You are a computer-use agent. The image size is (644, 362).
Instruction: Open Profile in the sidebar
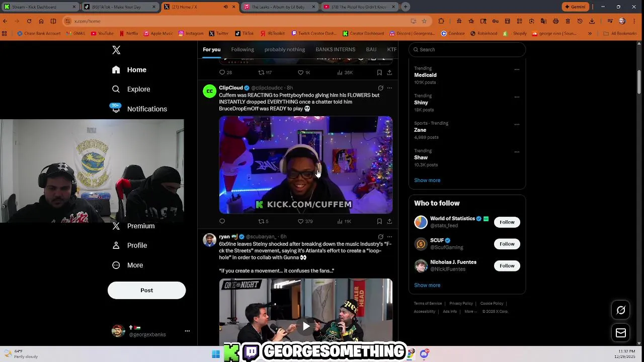pyautogui.click(x=130, y=245)
